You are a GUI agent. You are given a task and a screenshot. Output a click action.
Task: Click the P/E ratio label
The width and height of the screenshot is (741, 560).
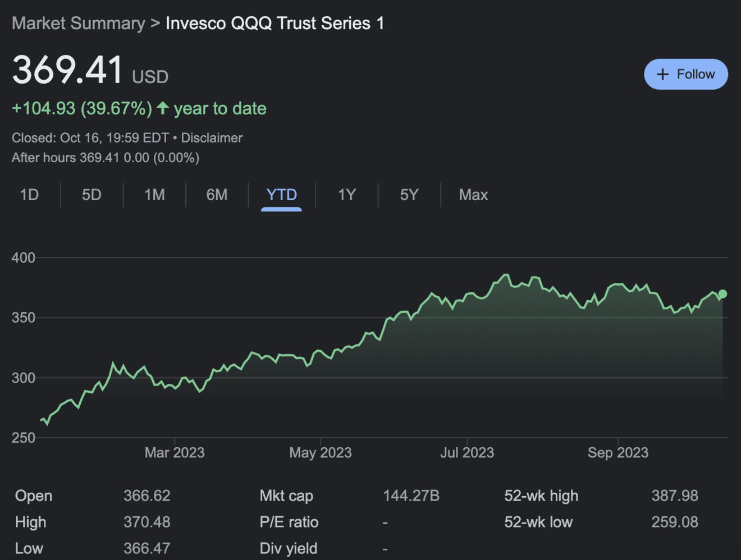(289, 522)
